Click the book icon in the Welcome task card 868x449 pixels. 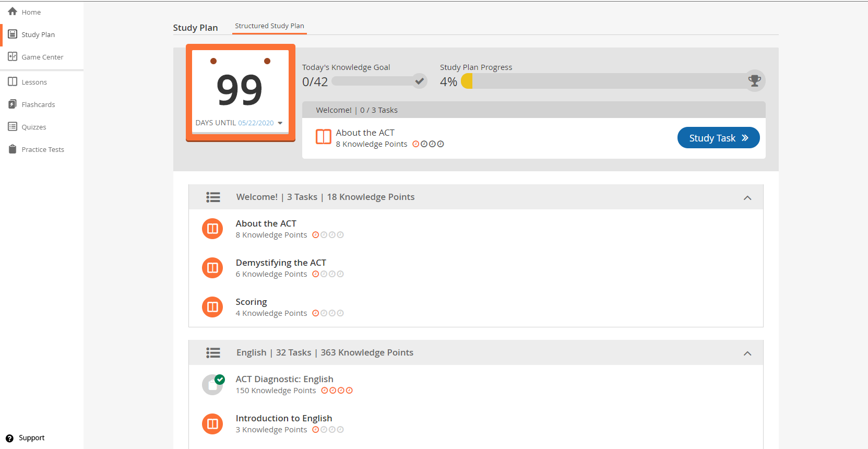pos(324,137)
